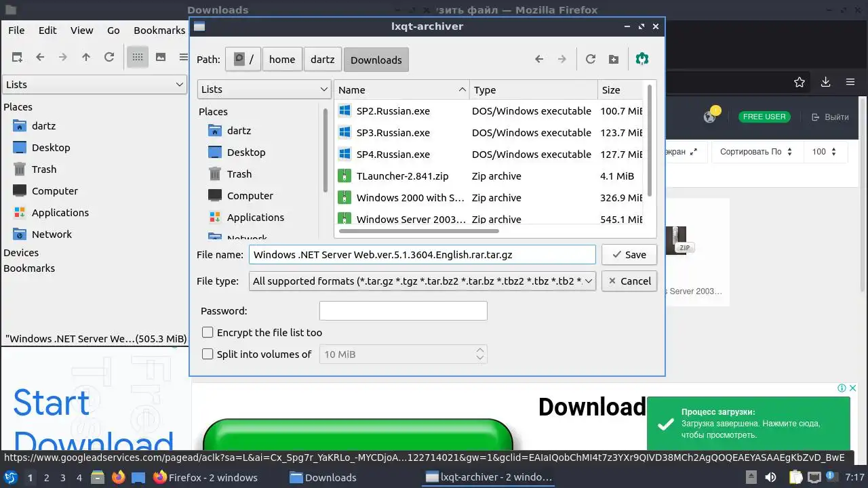Open Lists dropdown in Downloads file manager
Viewport: 868px width, 488px height.
[94, 85]
